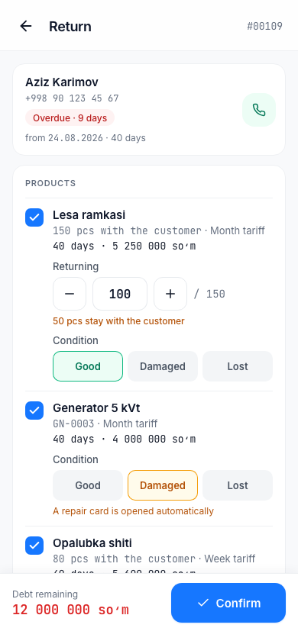Tap the Debt remaining amount
The height and width of the screenshot is (644, 298).
(x=71, y=610)
